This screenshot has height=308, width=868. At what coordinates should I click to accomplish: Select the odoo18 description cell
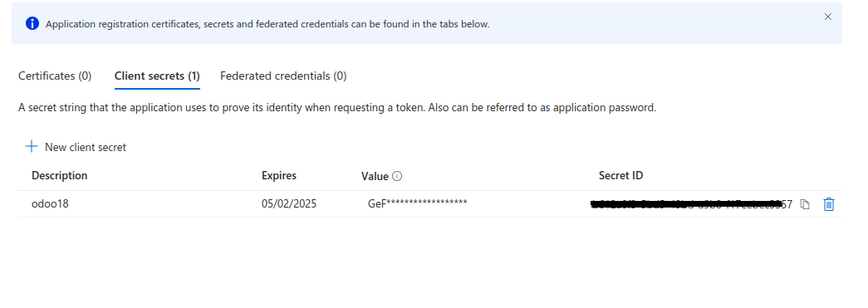pos(50,204)
